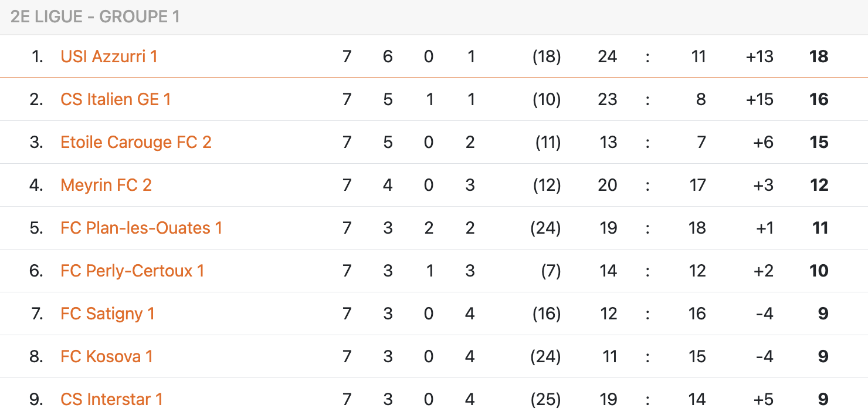868x418 pixels.
Task: Click the CS Italien GE 1 link
Action: coord(116,100)
